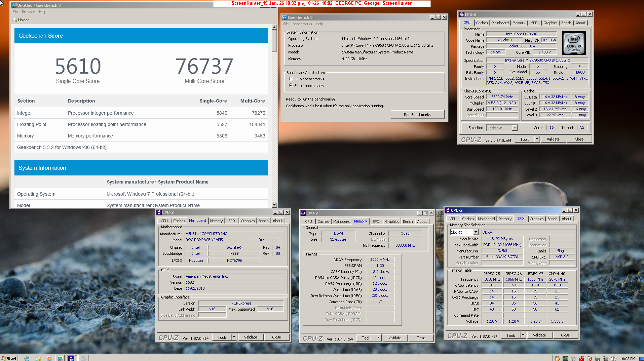Click the Upload icon in Geekbench results window
Screen dimensions: 644x361
coord(15,20)
